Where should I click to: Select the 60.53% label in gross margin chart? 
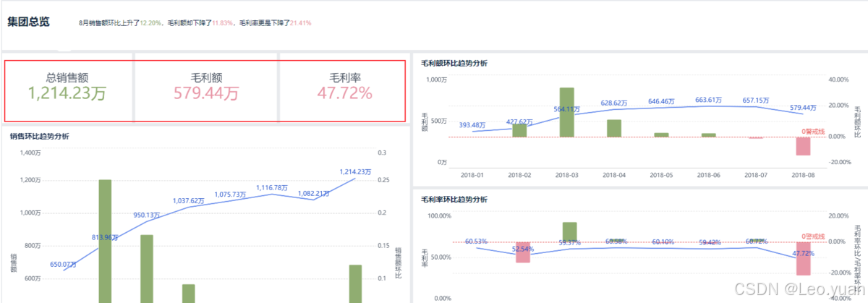477,241
